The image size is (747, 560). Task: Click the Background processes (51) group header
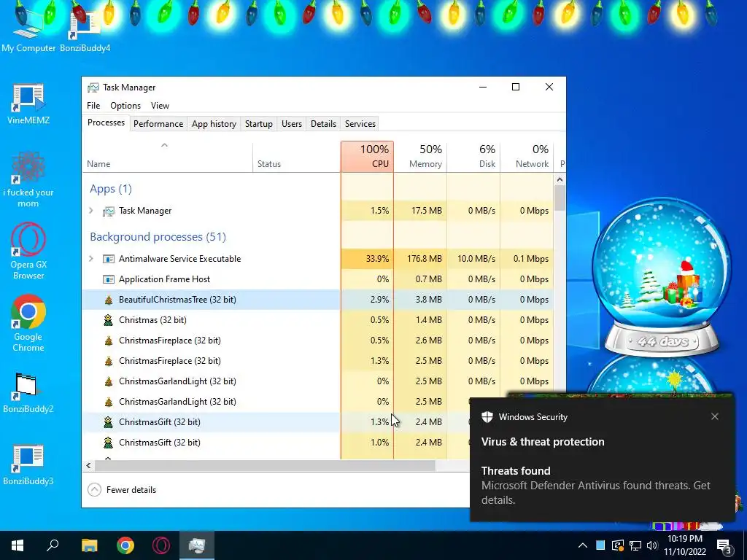158,237
